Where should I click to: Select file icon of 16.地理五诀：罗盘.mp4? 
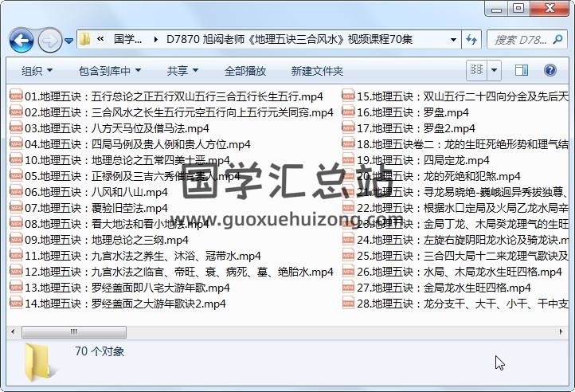[348, 112]
